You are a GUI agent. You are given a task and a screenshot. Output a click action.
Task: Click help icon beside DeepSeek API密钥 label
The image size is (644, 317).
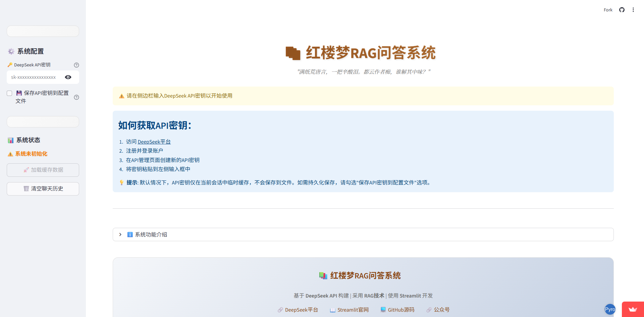[x=76, y=65]
